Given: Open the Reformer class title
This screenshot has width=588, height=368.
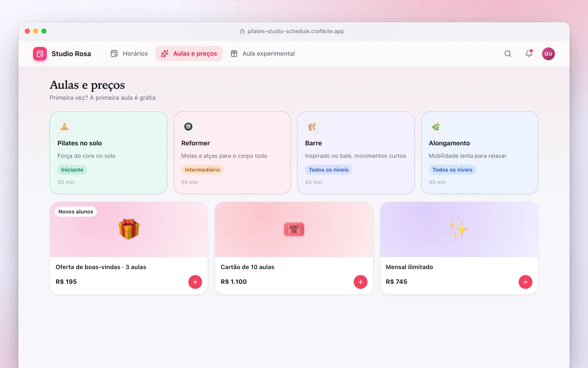Looking at the screenshot, I should pyautogui.click(x=196, y=143).
